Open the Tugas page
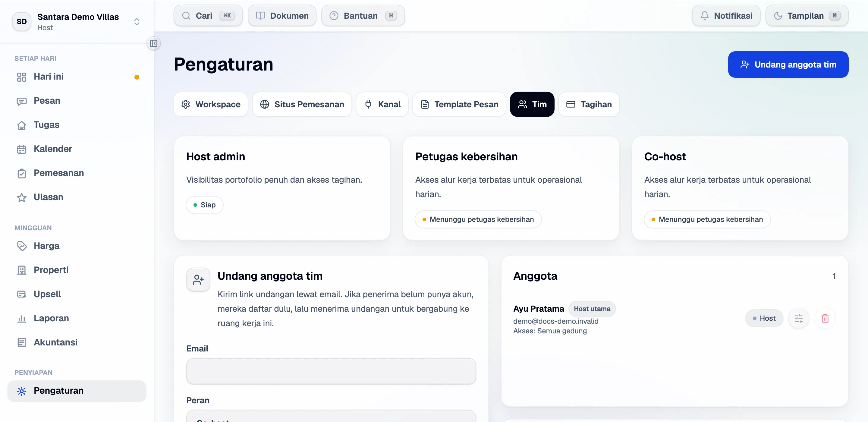Screen dimensions: 868x422 tap(77, 125)
